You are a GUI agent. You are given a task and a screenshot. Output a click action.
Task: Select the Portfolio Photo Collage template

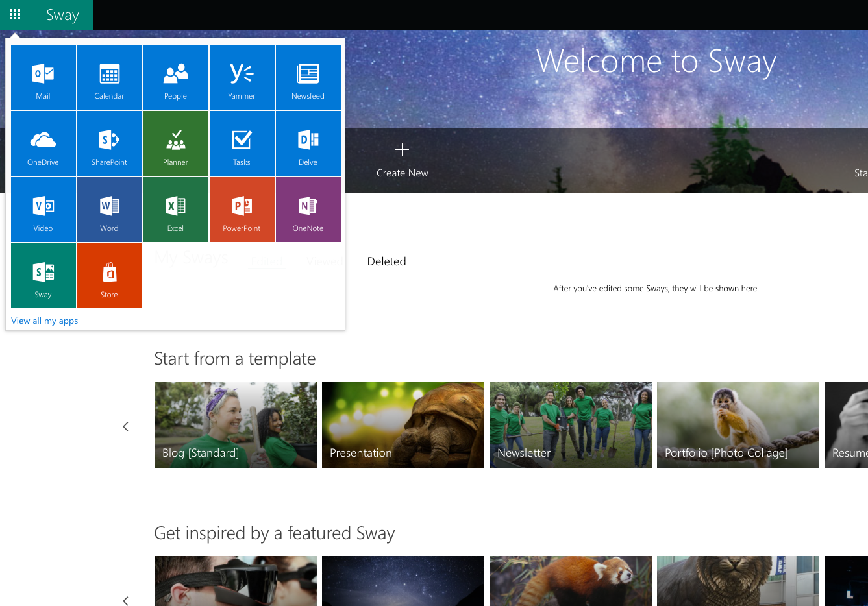(x=738, y=424)
